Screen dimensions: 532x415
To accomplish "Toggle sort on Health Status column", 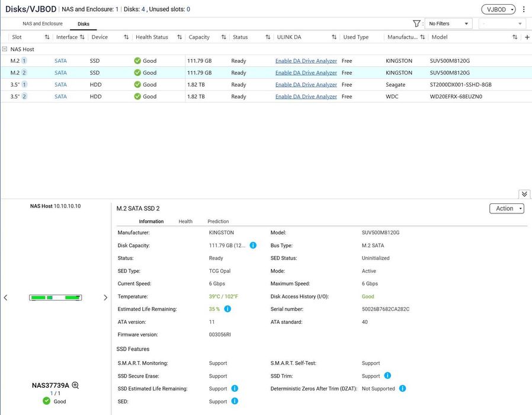I will [x=180, y=37].
